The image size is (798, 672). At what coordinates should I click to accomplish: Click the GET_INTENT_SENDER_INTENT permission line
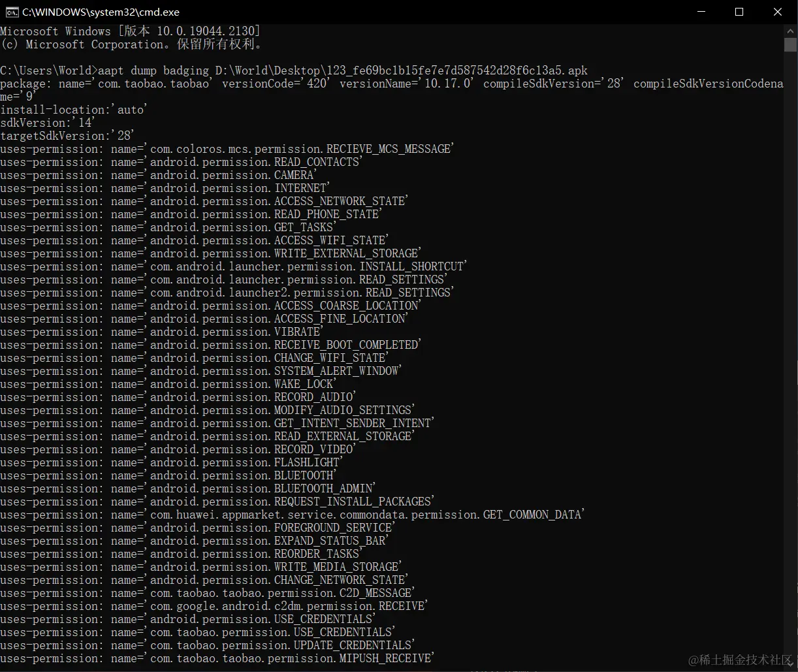217,423
